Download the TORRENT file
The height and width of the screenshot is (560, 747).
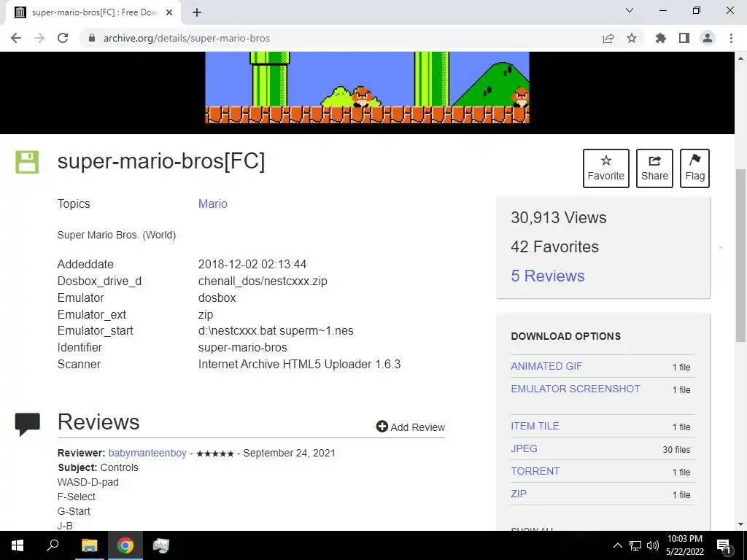(x=535, y=471)
